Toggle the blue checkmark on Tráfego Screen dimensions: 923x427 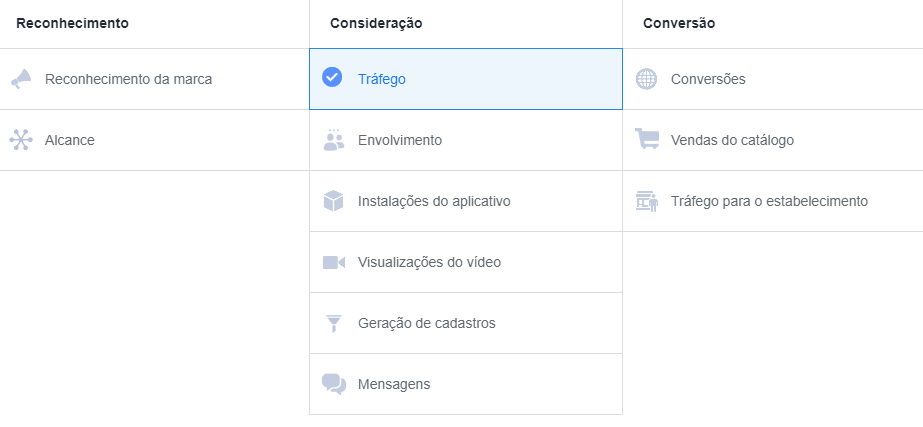pyautogui.click(x=332, y=77)
